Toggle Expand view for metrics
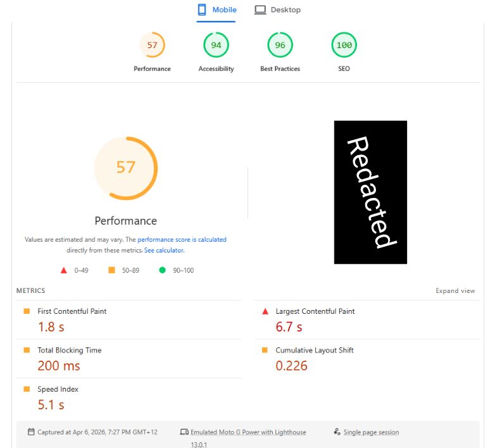The image size is (495, 448). (455, 290)
